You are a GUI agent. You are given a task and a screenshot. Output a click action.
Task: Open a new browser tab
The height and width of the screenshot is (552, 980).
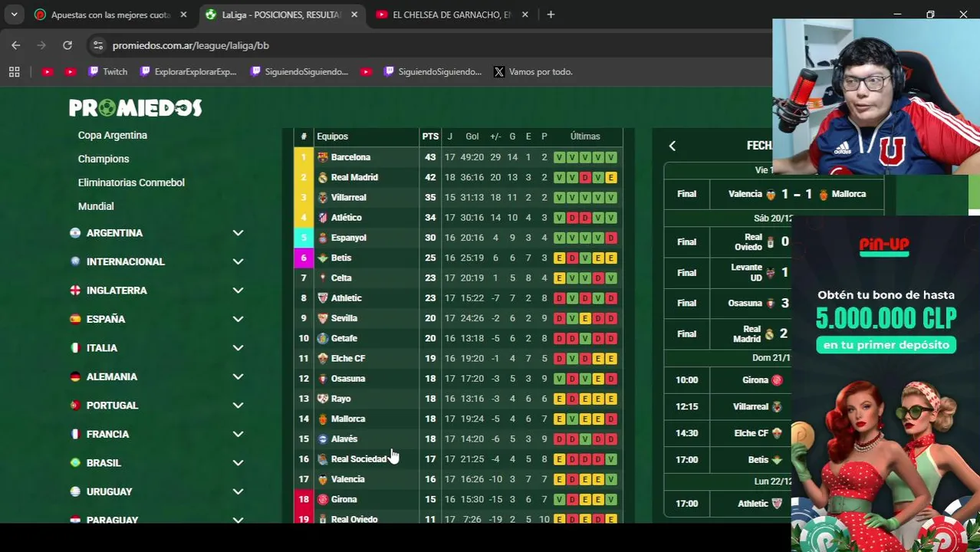(x=551, y=15)
